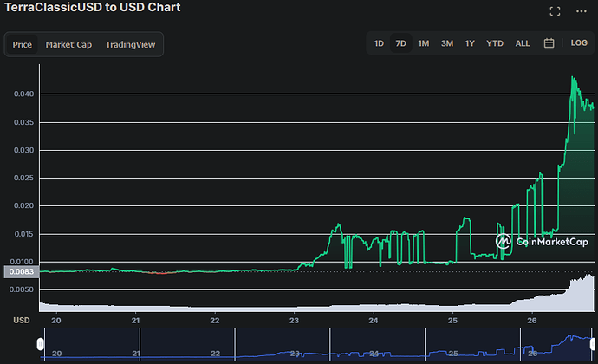
Task: Switch to the Market Cap tab
Action: click(68, 44)
